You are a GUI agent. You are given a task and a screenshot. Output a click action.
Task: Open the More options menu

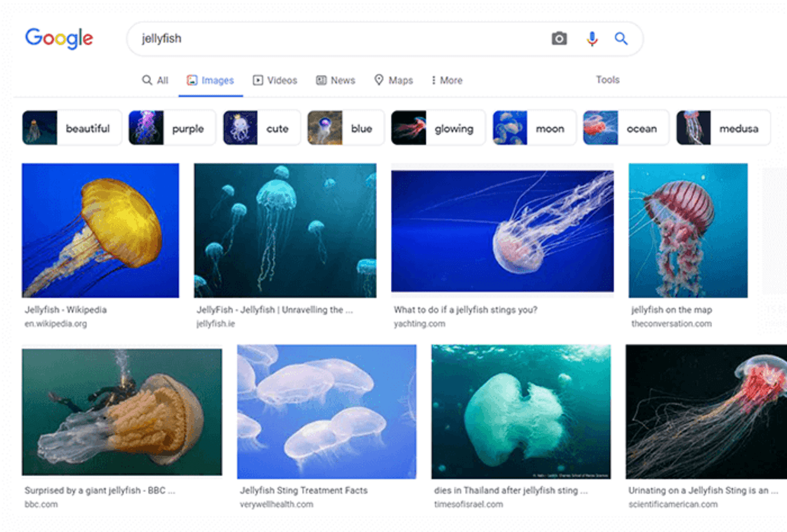point(446,81)
